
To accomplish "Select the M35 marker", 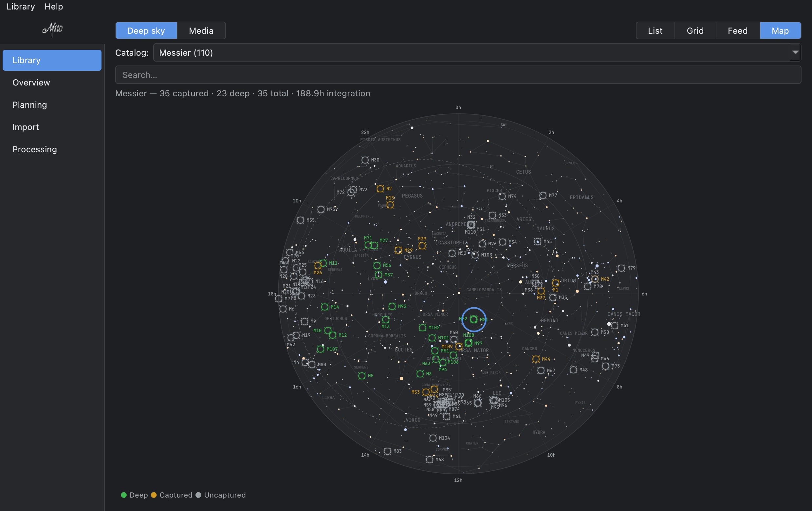I will click(553, 297).
